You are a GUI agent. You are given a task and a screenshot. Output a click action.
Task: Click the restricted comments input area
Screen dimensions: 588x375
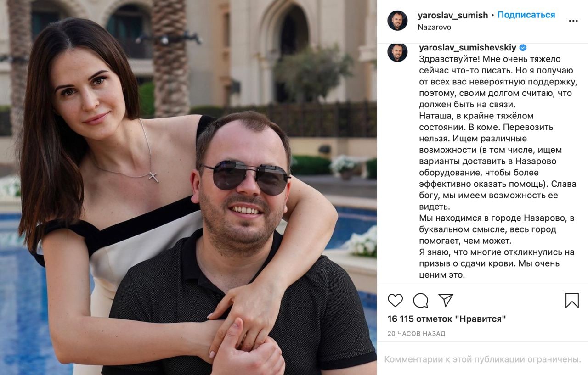coord(482,359)
